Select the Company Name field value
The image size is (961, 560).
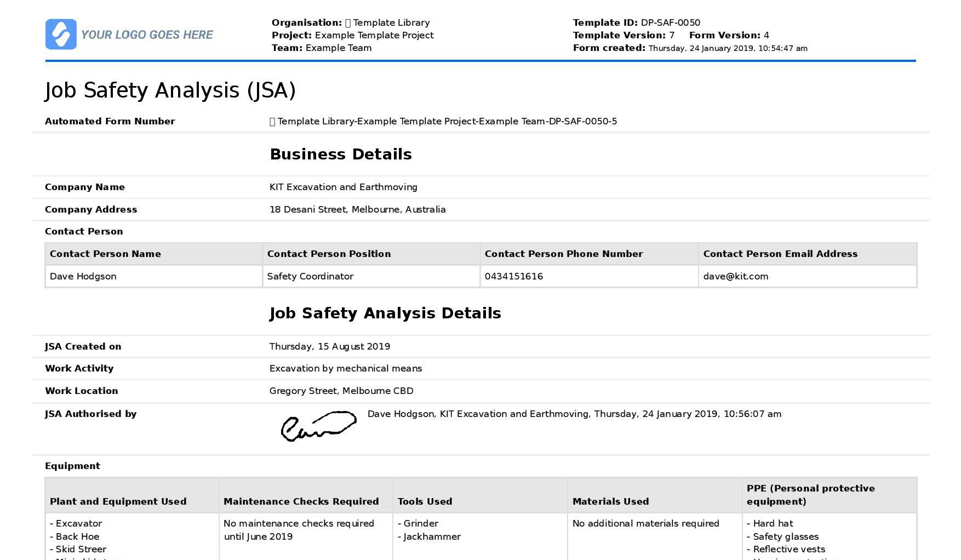pyautogui.click(x=343, y=187)
